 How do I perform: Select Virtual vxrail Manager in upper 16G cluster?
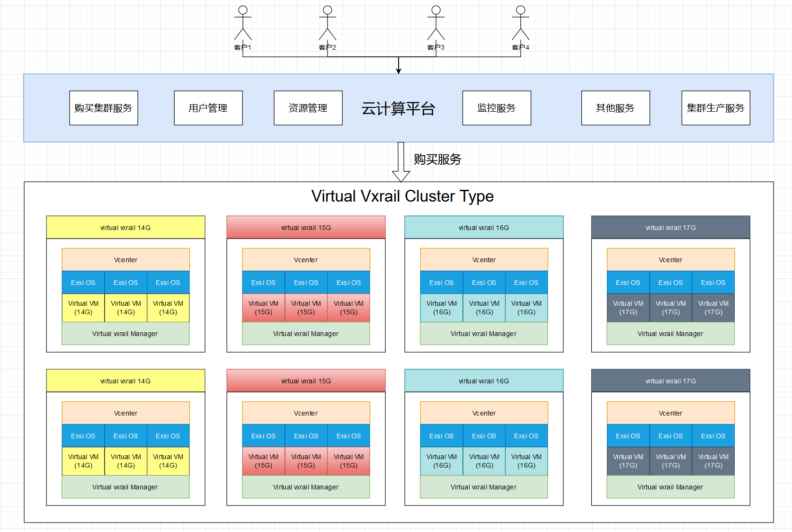pyautogui.click(x=484, y=333)
